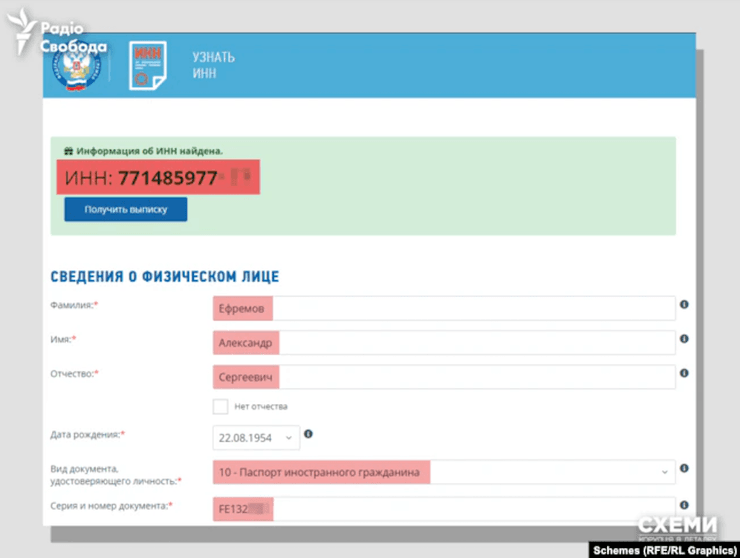Select the Отчество field containing Сергеевич
740x558 pixels.
[x=443, y=377]
